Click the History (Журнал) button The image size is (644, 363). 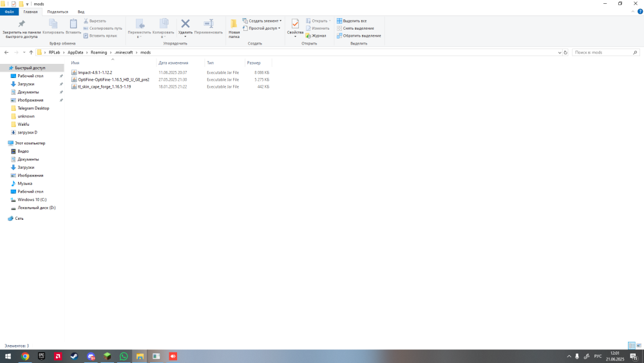click(316, 35)
